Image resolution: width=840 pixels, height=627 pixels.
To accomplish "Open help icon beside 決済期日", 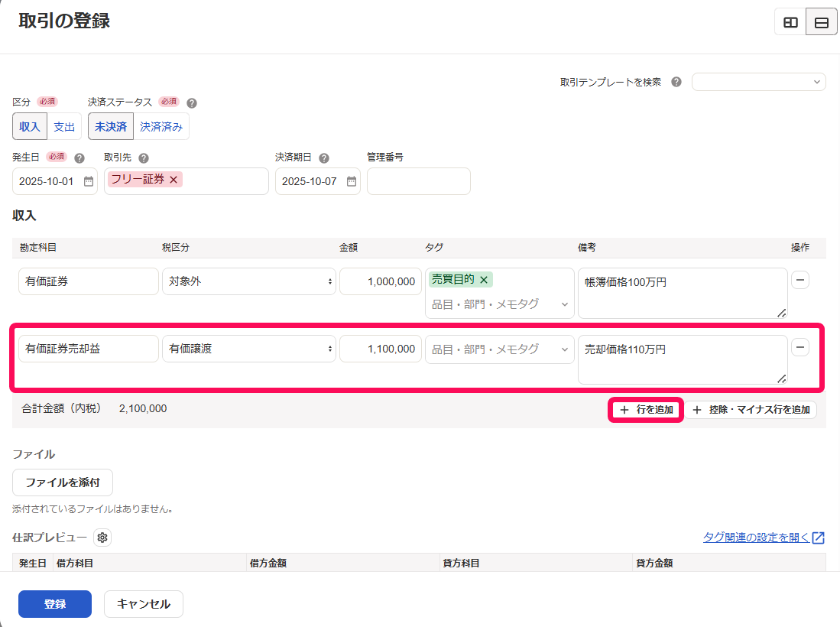I will [323, 158].
